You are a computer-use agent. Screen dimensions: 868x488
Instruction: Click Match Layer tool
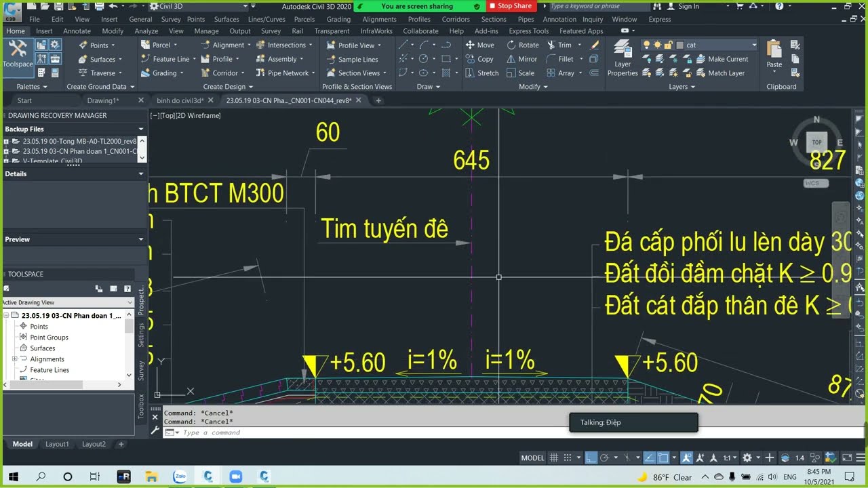(719, 73)
